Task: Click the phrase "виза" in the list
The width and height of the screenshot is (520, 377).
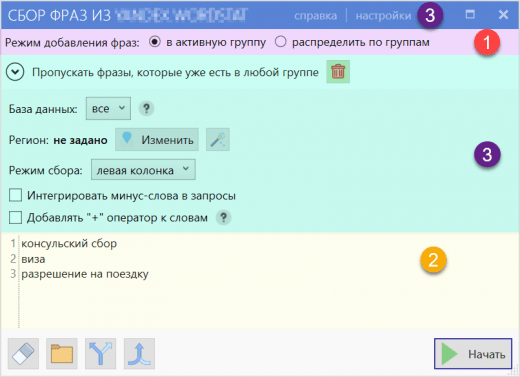Action: [x=33, y=259]
